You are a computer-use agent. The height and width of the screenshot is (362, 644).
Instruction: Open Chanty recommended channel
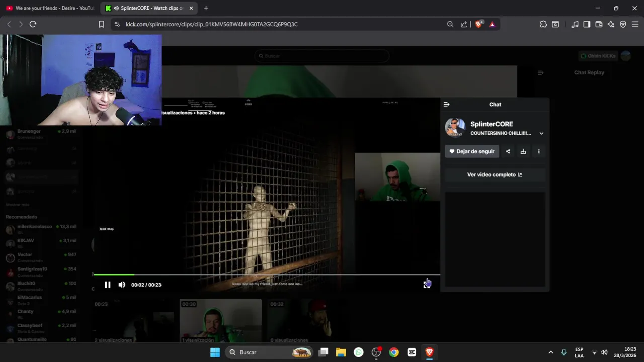click(x=41, y=314)
